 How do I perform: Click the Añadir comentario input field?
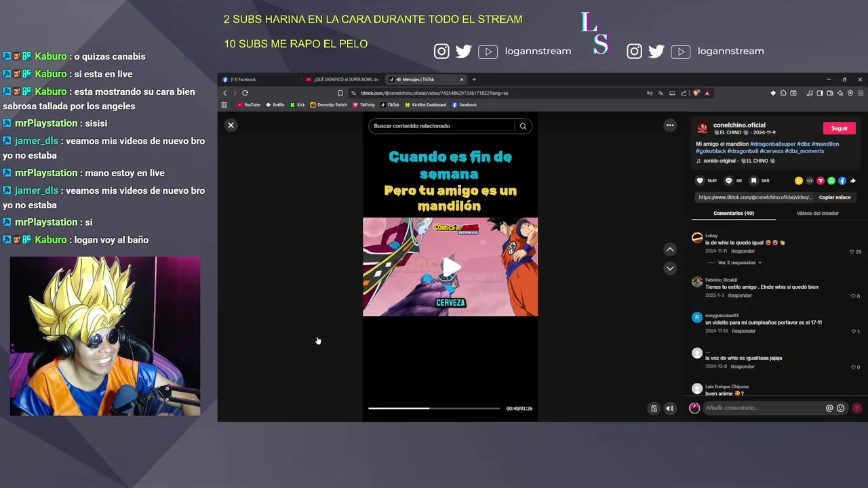click(763, 408)
